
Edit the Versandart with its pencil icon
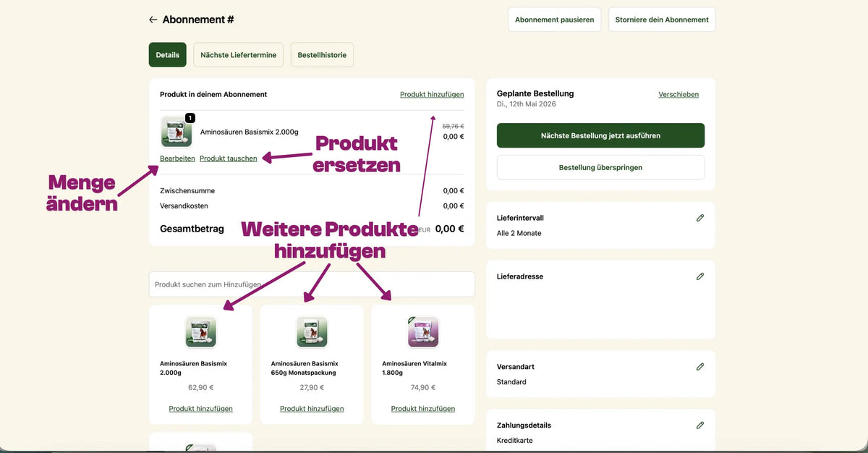click(x=699, y=367)
